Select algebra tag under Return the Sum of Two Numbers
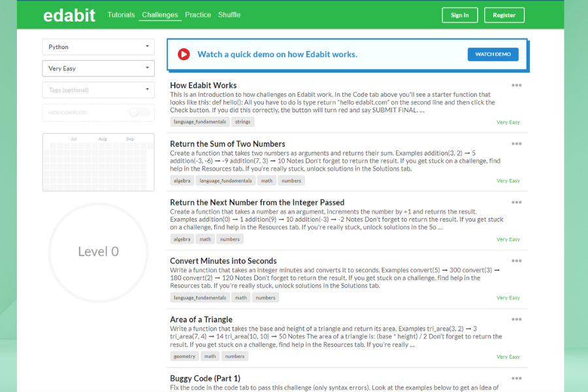This screenshot has height=392, width=588. click(182, 181)
